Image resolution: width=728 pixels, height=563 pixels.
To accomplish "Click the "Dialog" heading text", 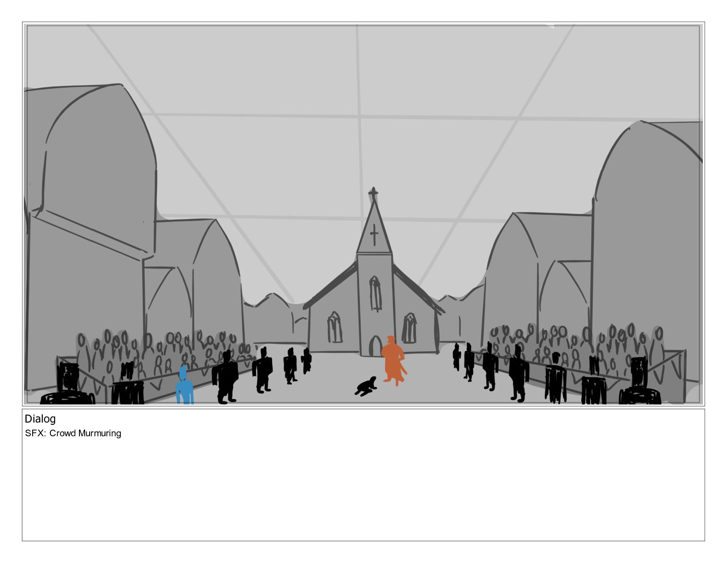I will click(x=40, y=419).
